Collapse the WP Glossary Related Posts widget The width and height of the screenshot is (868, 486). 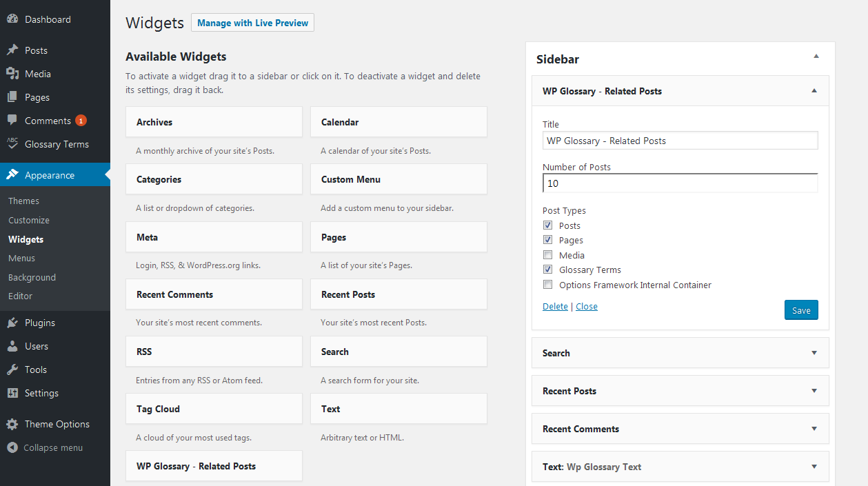[814, 90]
